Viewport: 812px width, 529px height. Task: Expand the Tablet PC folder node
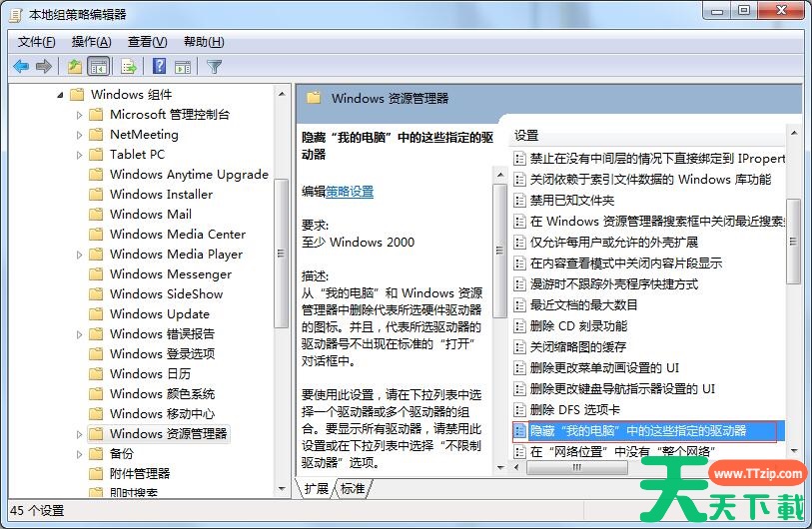pos(80,155)
